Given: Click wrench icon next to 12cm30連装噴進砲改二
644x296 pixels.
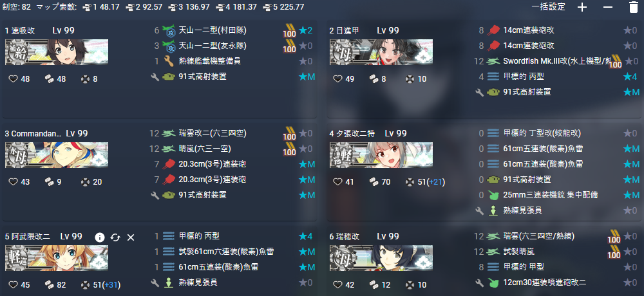Looking at the screenshot, I should tap(479, 282).
